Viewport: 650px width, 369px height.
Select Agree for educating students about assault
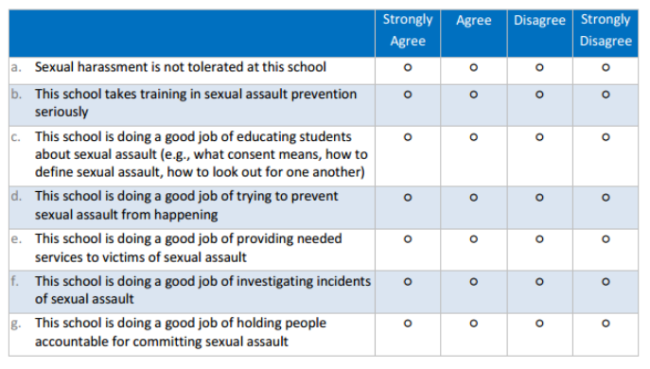click(473, 137)
